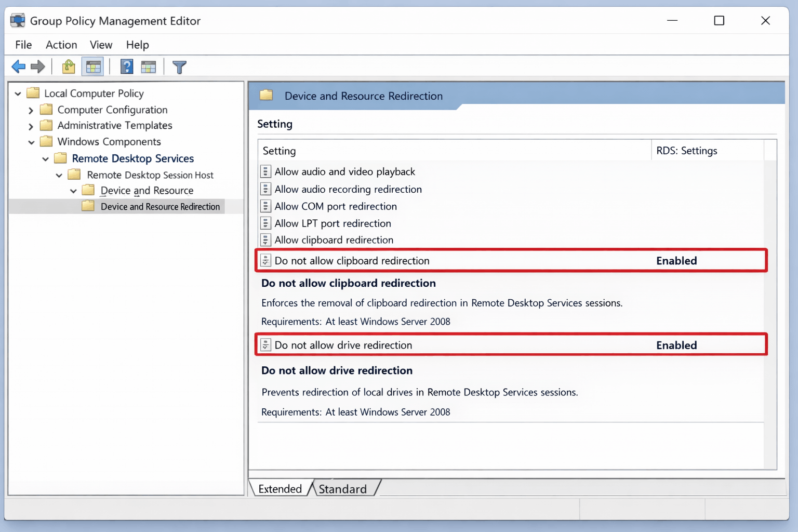Expand the Administrative Templates node
The width and height of the screenshot is (798, 532).
coord(31,125)
